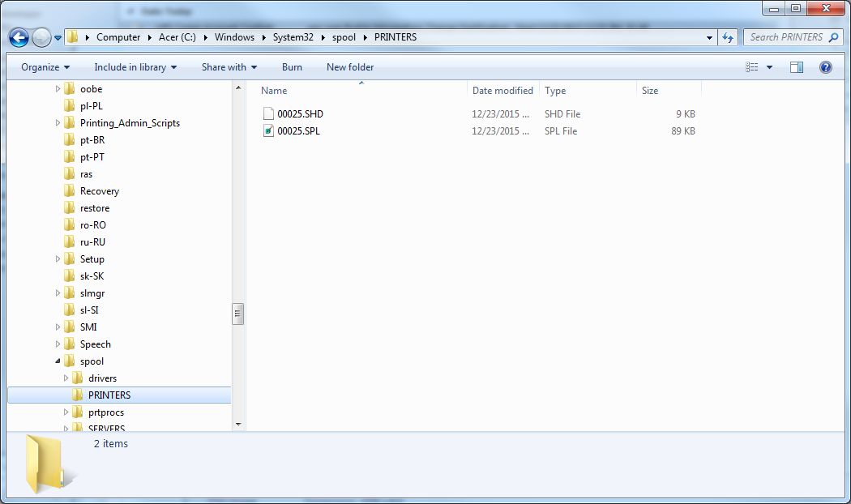Sort files by Date modified column

(x=502, y=91)
